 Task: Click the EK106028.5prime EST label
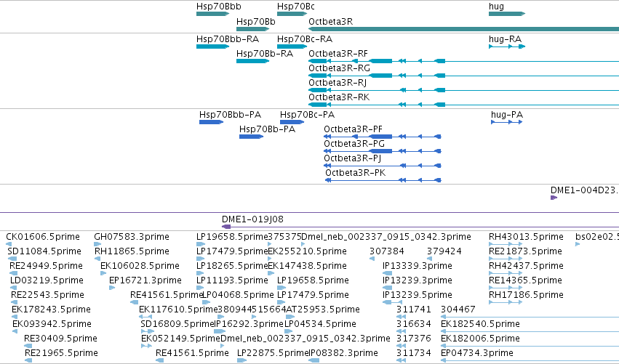coord(140,266)
